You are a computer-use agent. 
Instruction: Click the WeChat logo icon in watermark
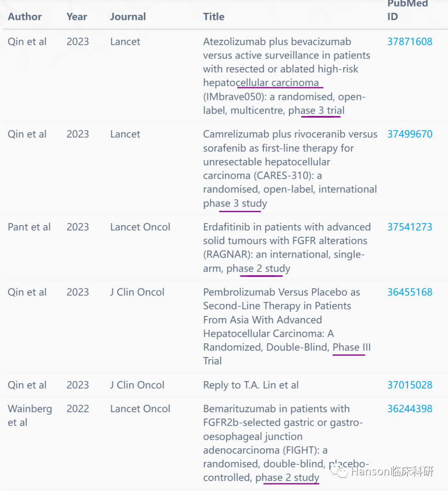339,472
